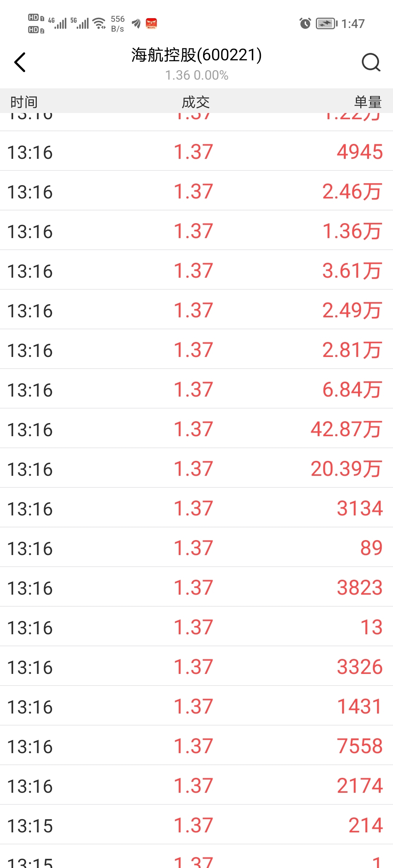The image size is (393, 868).
Task: Select the trade row with volume 7558
Action: coord(196,745)
